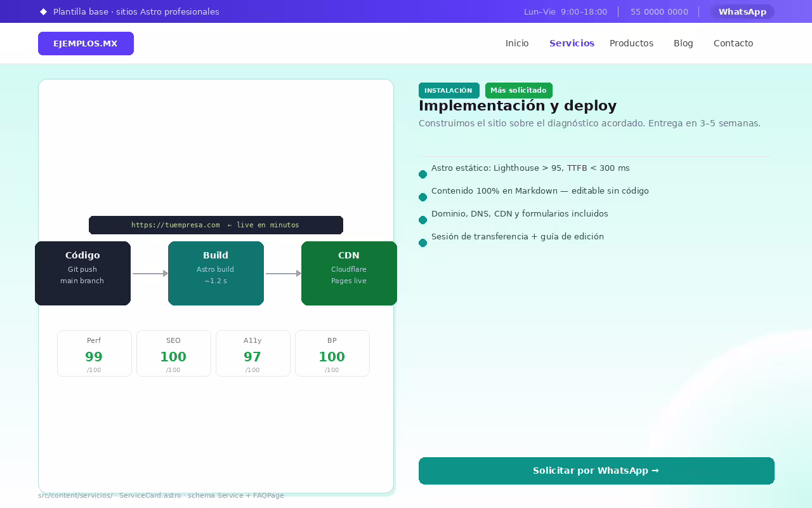Click the A11y 97 score card
This screenshot has height=508, width=812.
click(252, 353)
